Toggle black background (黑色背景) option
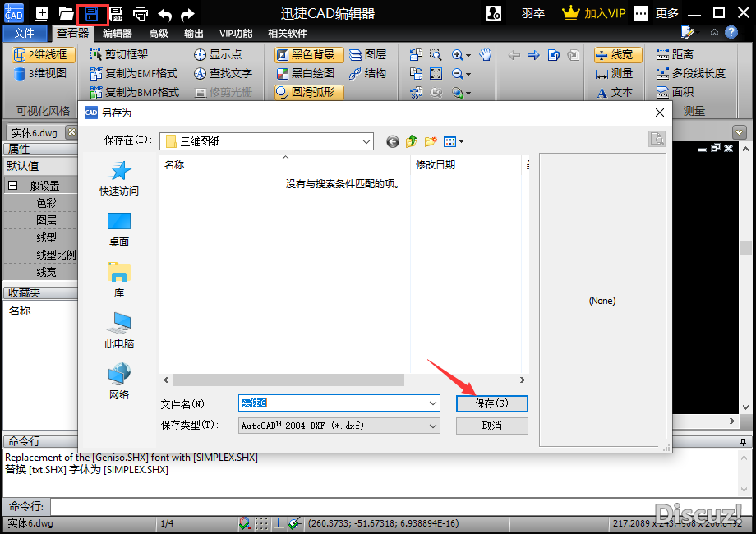The image size is (756, 534). [307, 55]
